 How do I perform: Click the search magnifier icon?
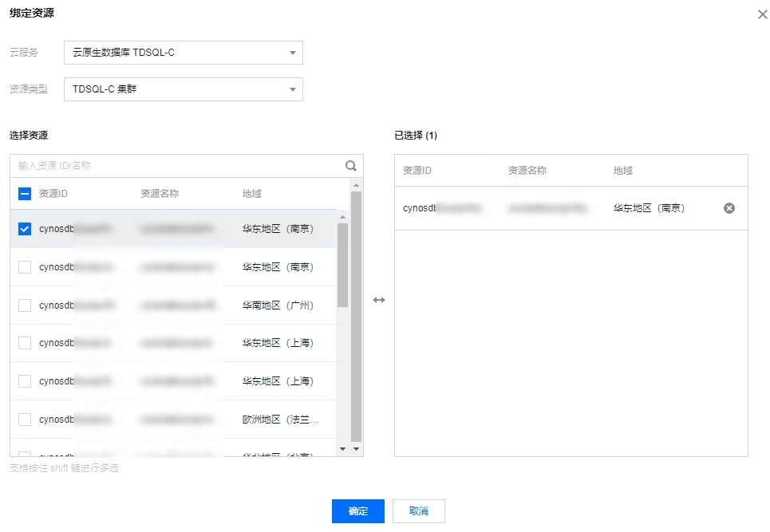click(350, 166)
